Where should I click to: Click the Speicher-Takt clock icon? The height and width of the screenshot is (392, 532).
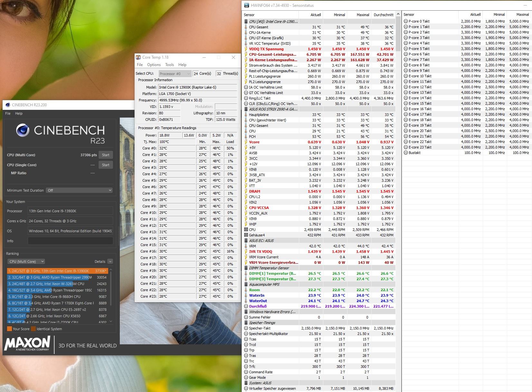[x=246, y=328]
